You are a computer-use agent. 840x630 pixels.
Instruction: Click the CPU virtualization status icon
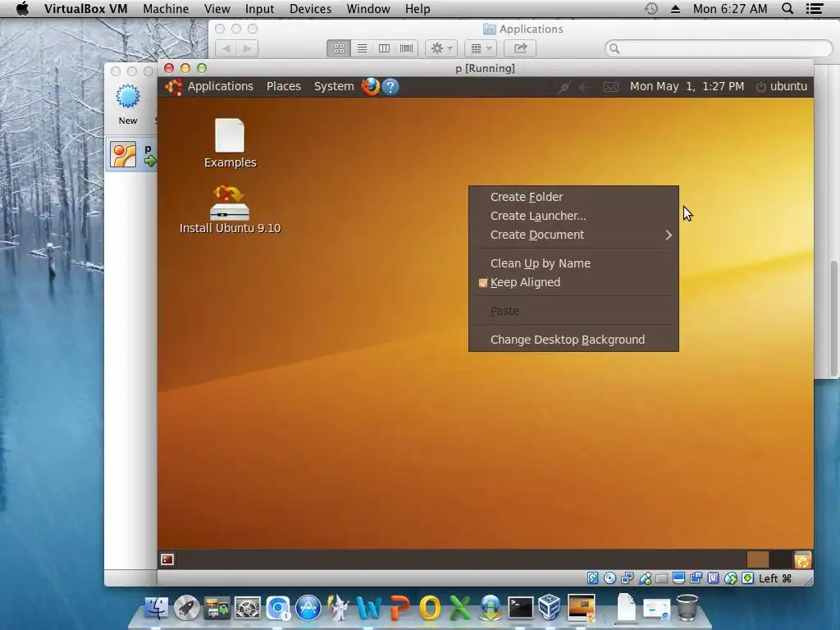(713, 578)
